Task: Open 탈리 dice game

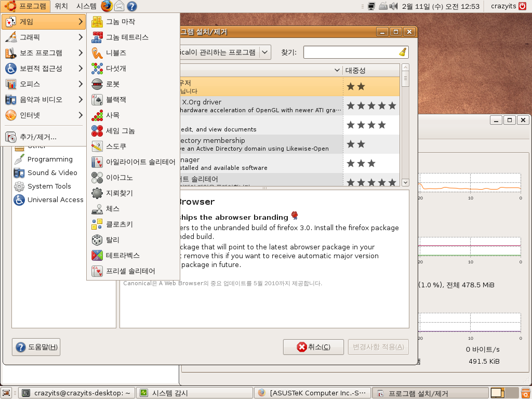Action: [133, 240]
